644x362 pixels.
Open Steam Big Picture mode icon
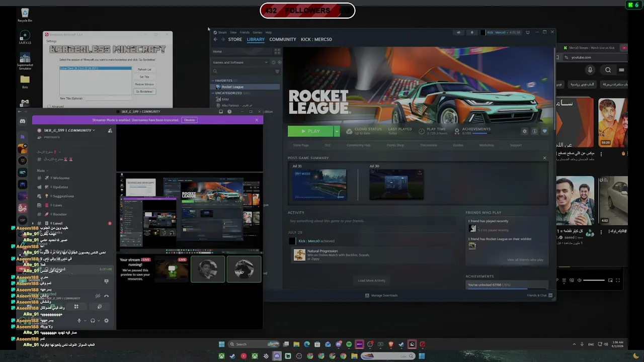click(x=527, y=32)
